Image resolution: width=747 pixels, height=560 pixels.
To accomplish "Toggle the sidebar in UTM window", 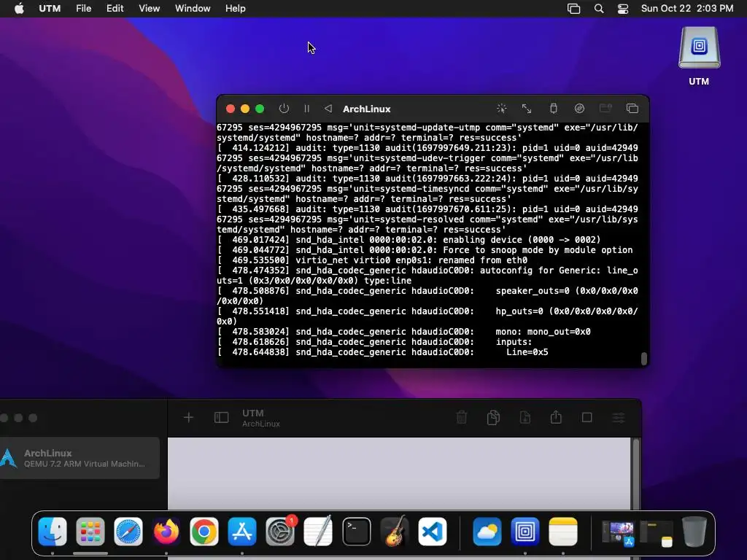I will 222,418.
